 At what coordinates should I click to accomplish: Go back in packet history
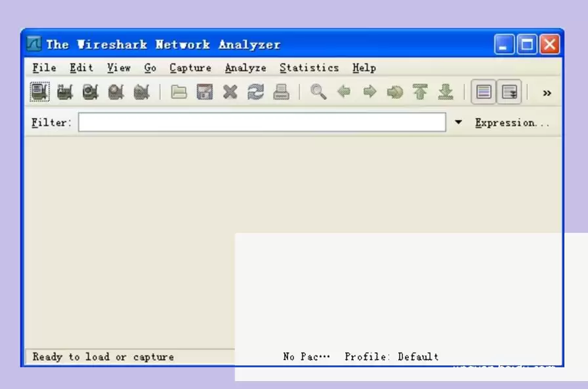click(x=344, y=92)
